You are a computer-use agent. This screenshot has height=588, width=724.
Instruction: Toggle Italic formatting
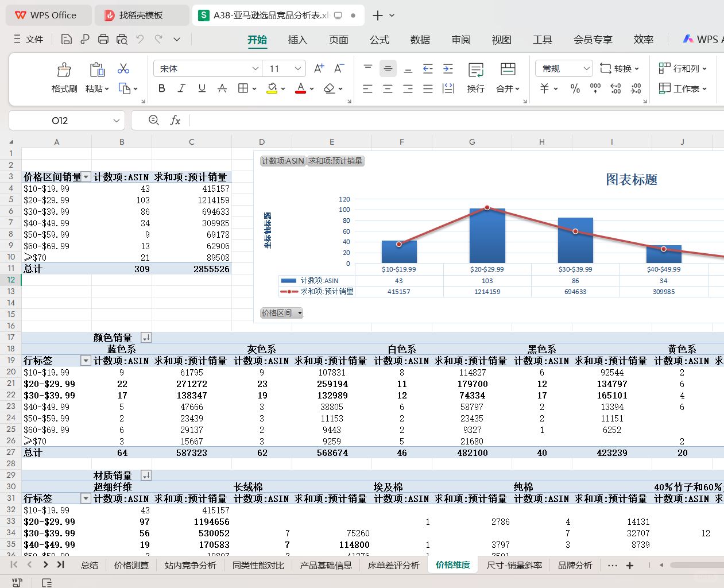click(x=181, y=88)
